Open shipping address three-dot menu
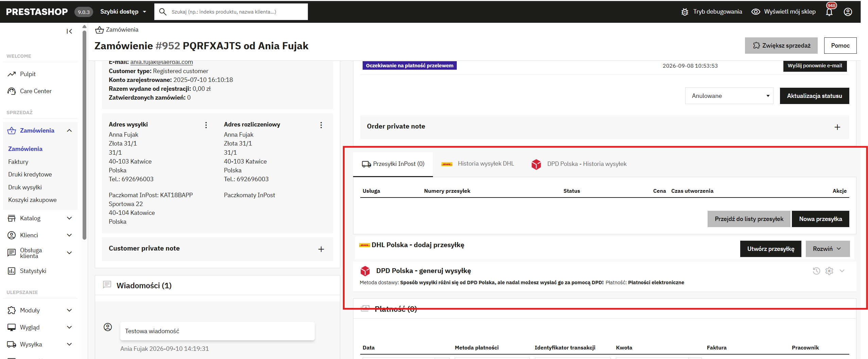The width and height of the screenshot is (868, 359). [206, 125]
